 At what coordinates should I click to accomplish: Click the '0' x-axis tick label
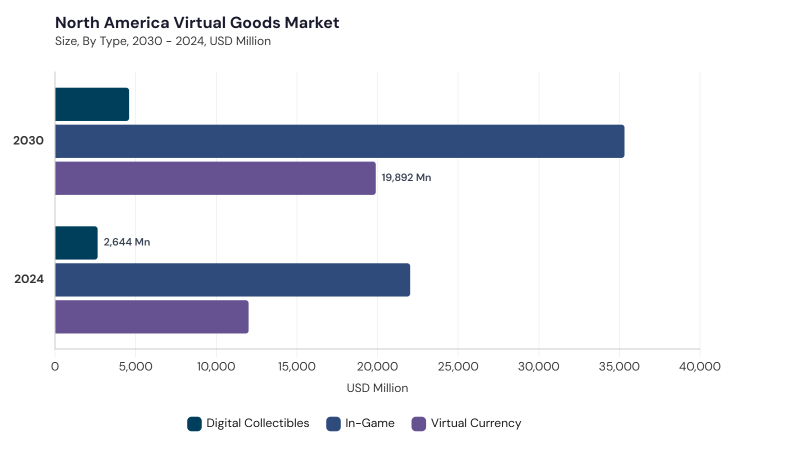tap(55, 366)
